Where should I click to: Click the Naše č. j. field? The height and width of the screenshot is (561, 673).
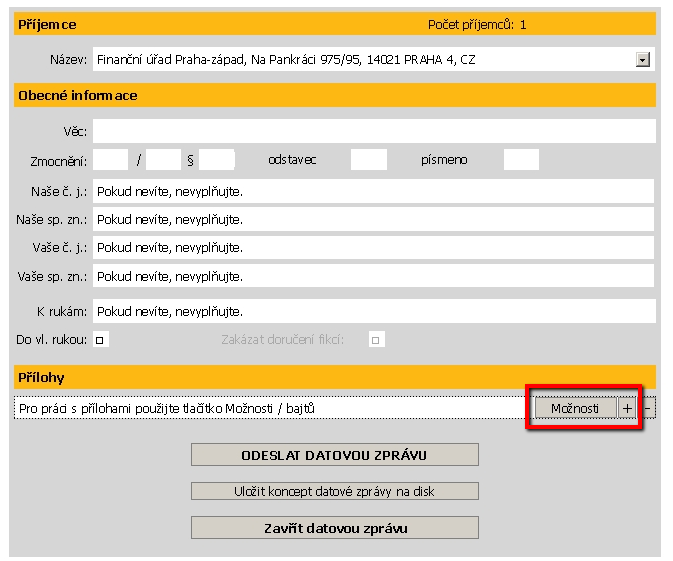coord(373,191)
